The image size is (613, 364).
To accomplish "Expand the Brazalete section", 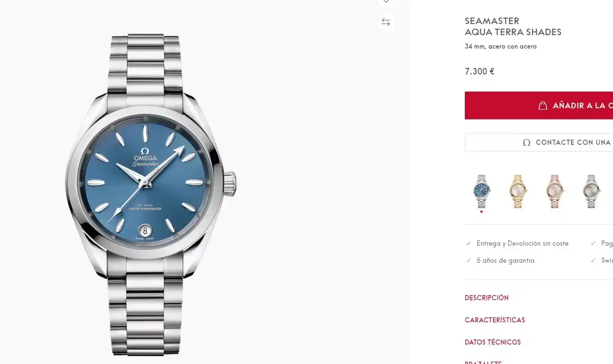I will [x=483, y=362].
